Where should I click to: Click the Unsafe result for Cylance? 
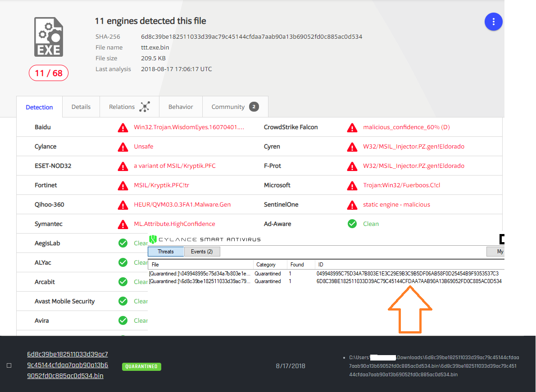tap(144, 146)
